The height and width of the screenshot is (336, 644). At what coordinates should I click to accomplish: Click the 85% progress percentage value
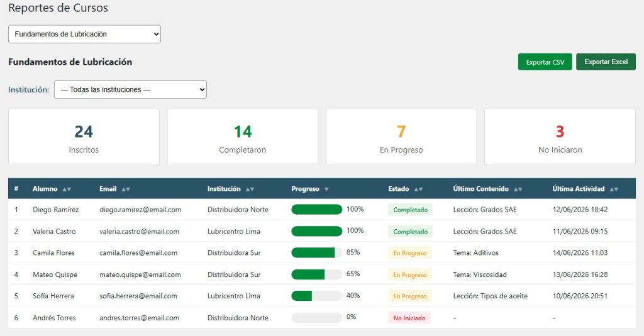click(x=353, y=252)
